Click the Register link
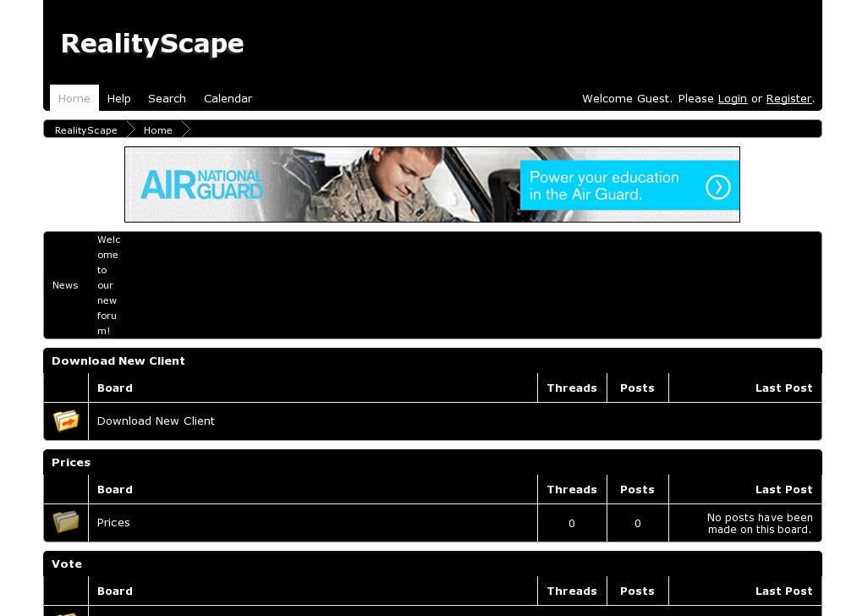This screenshot has width=846, height=616. click(788, 98)
